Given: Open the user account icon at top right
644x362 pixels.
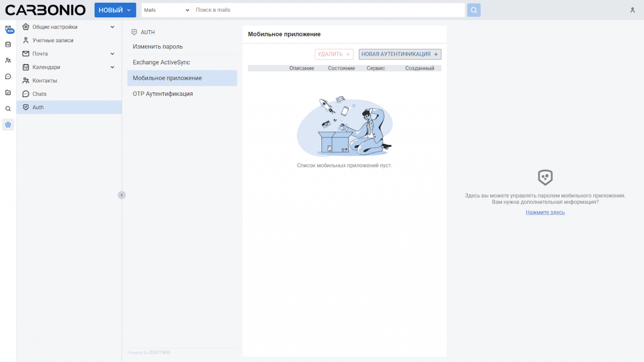Looking at the screenshot, I should 632,10.
